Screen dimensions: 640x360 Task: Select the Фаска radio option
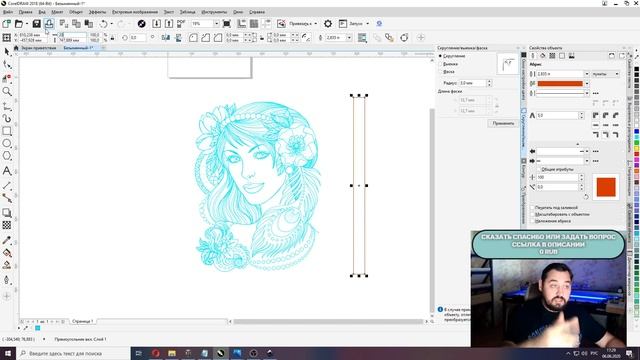(440, 72)
